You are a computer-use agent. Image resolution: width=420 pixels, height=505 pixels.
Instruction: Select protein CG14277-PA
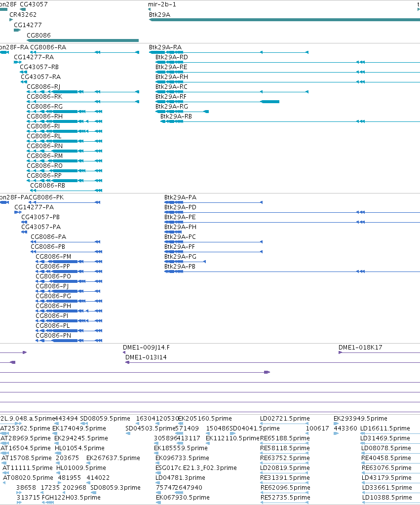tap(34, 207)
